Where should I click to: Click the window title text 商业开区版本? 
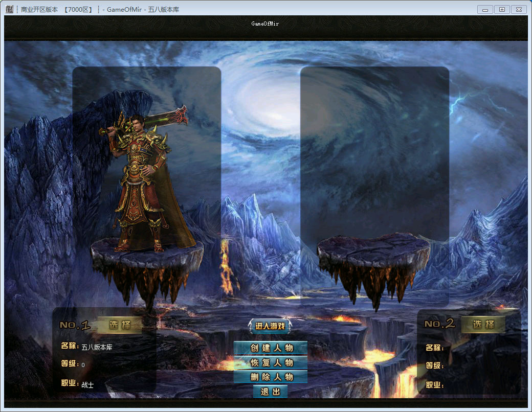[x=39, y=10]
